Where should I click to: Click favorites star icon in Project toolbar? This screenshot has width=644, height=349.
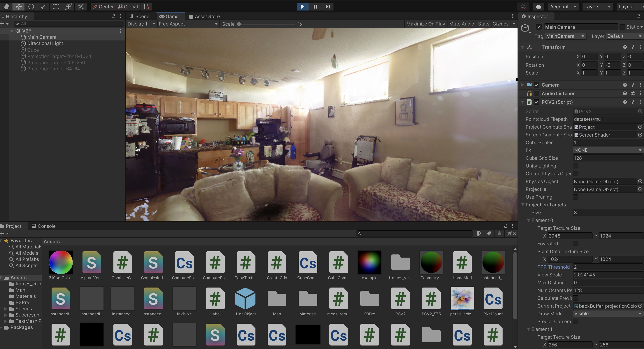pos(499,233)
